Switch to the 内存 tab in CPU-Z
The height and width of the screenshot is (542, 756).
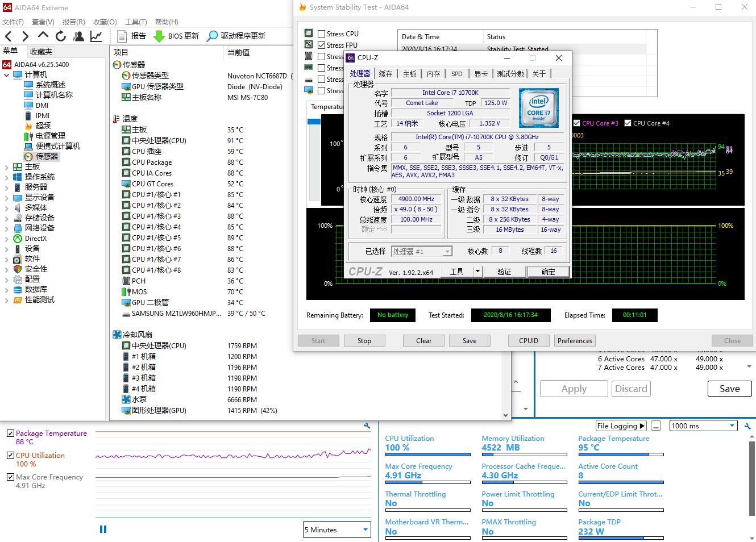coord(433,74)
